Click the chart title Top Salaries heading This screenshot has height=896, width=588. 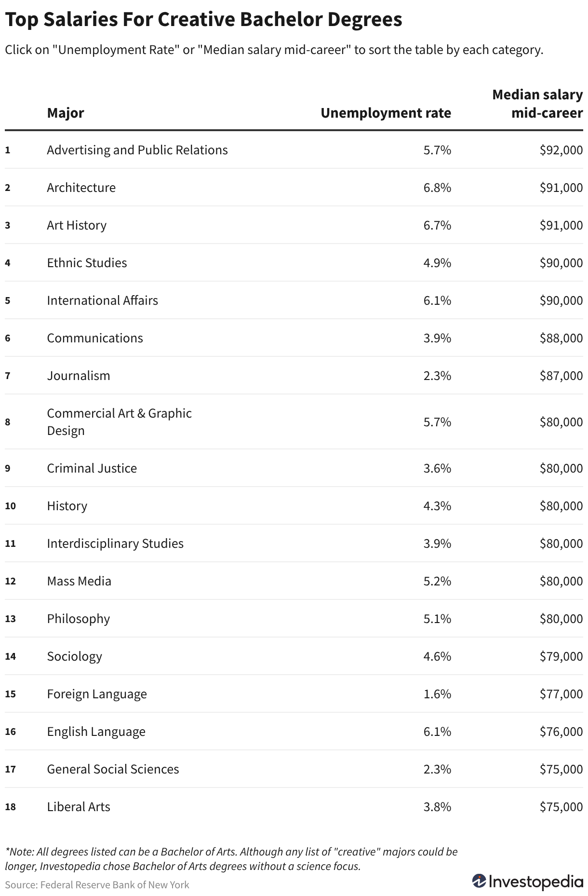click(203, 20)
